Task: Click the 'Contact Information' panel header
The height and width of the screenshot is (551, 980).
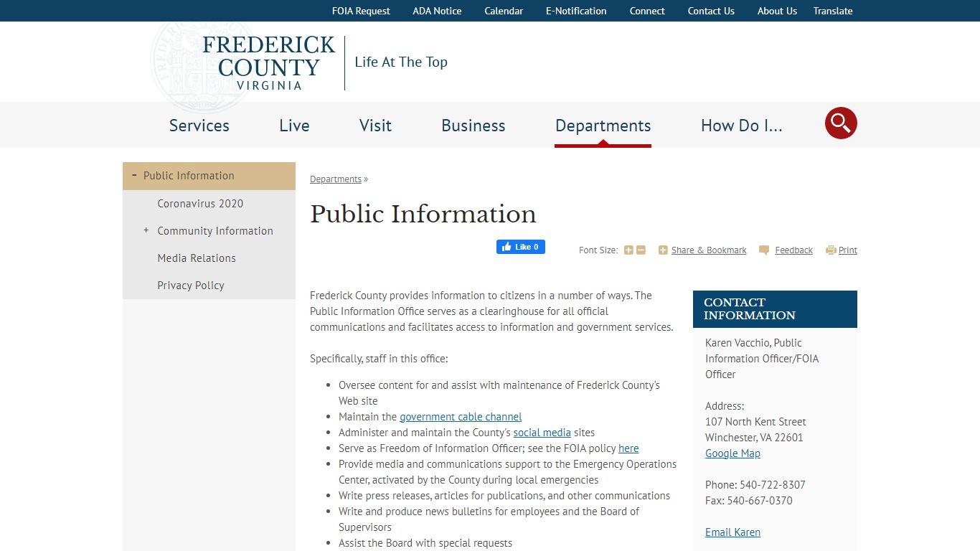Action: [775, 309]
